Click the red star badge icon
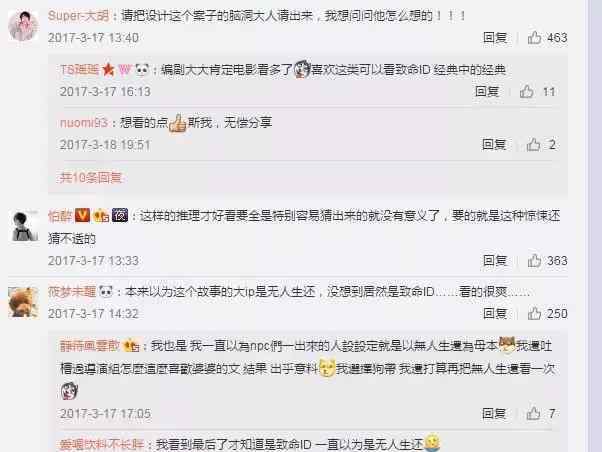Viewport: 602px width, 452px height. [108, 70]
